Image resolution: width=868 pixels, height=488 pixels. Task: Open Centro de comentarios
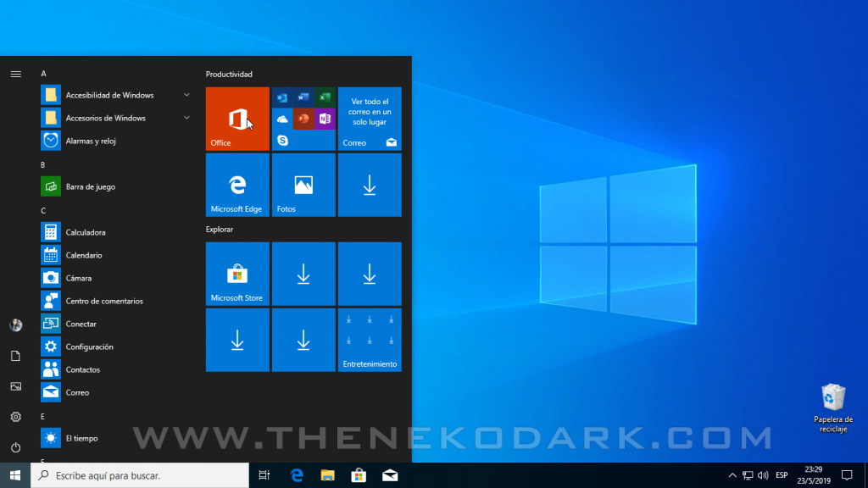click(x=115, y=301)
